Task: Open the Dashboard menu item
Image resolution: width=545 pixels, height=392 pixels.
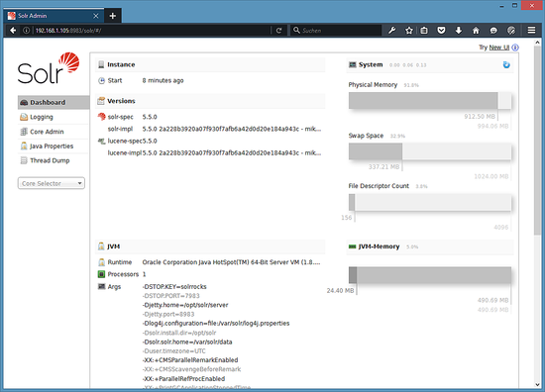Action: 54,102
